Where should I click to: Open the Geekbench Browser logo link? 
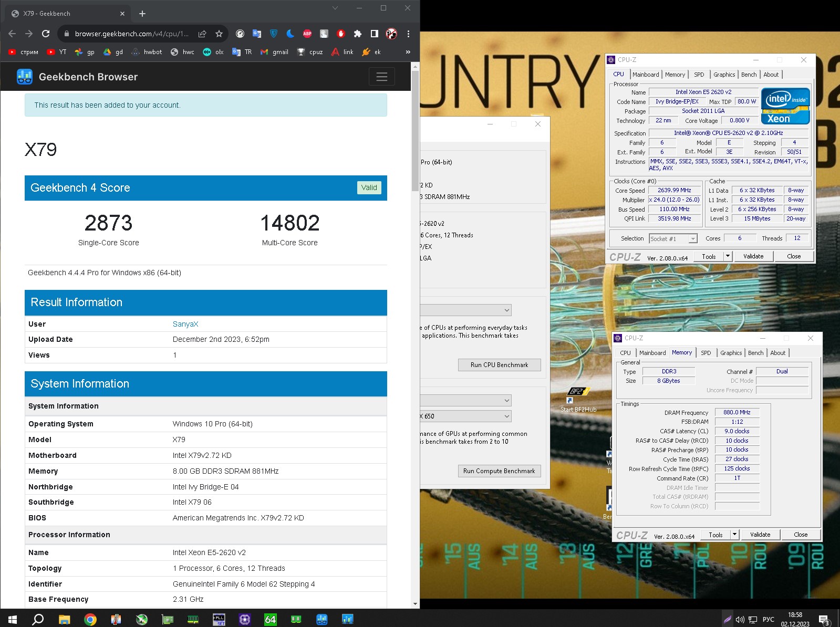tap(77, 77)
